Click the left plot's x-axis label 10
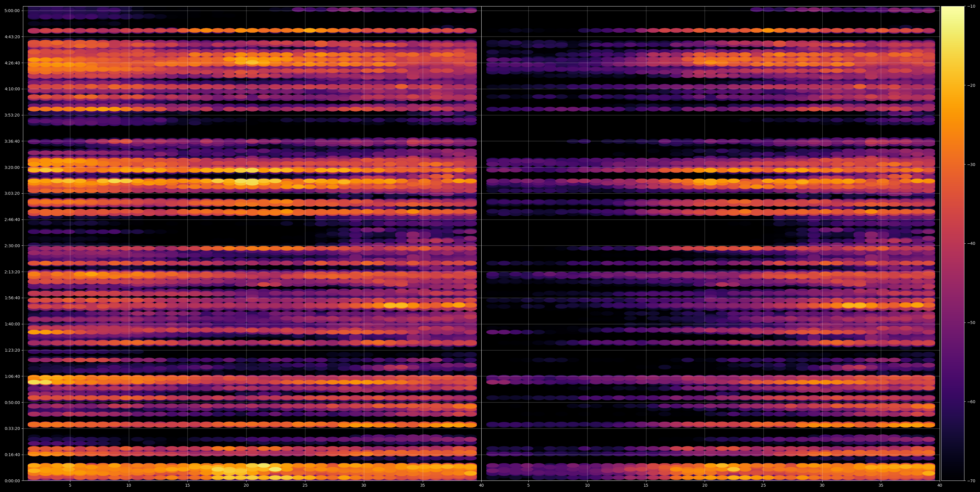980x492 pixels. coord(129,486)
